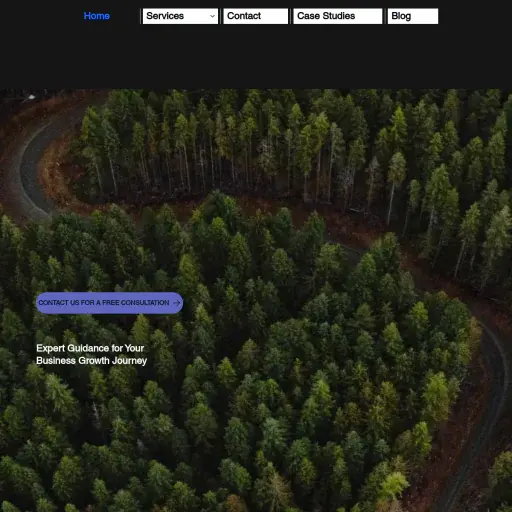The image size is (512, 512).
Task: Select the "Expert Guidance for Your" heading line
Action: (x=90, y=348)
